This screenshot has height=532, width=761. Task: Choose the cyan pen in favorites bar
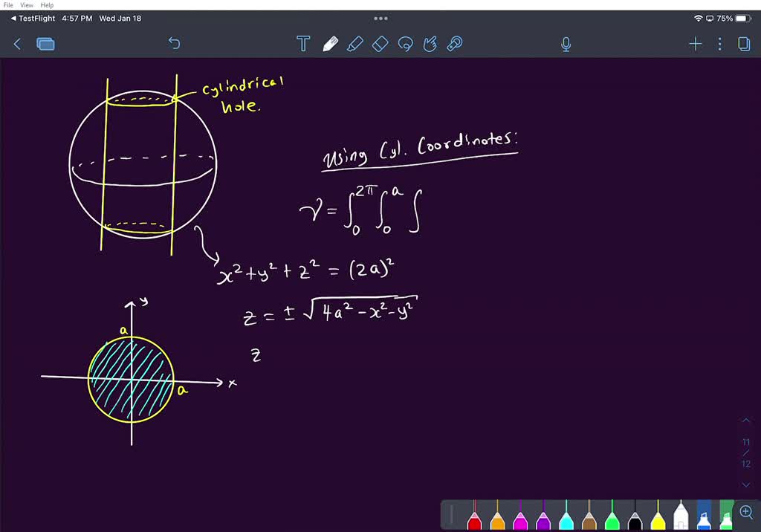coord(566,516)
